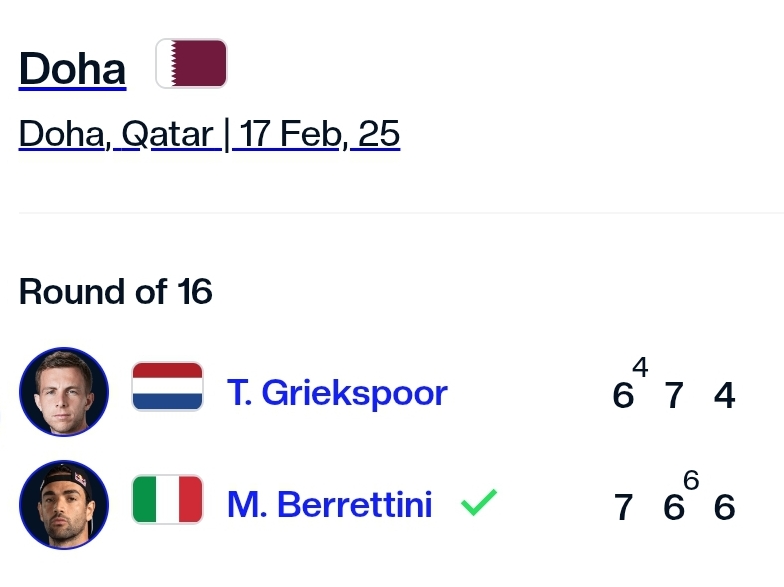Click the tiebreak superscript 6 for Berrettini
The image size is (784, 587).
[691, 480]
